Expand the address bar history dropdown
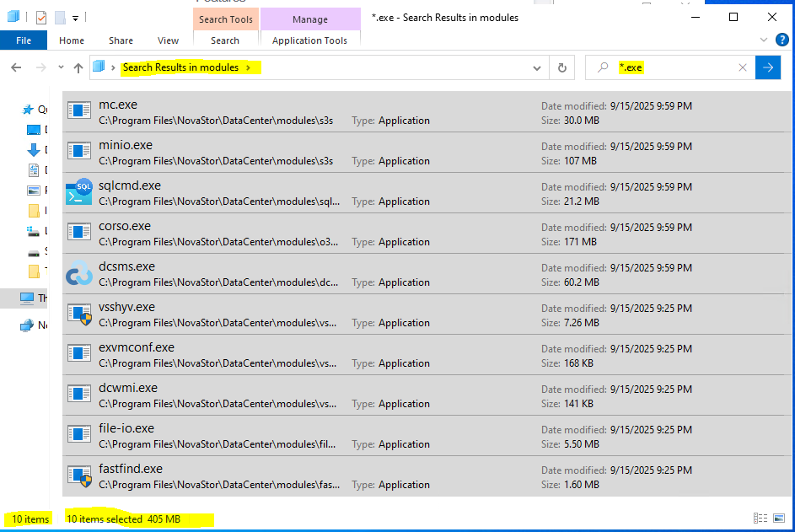 point(537,68)
